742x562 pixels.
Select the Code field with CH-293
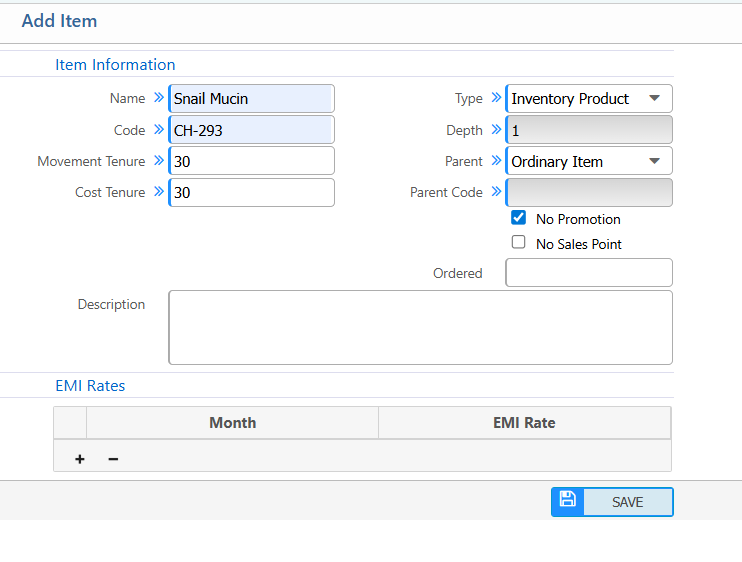pos(251,130)
